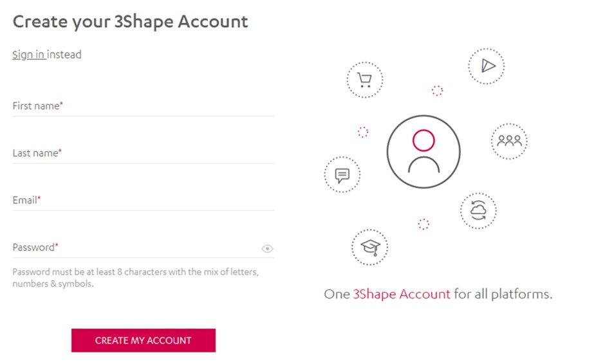
Task: Click the chat message bubble icon
Action: 342,175
